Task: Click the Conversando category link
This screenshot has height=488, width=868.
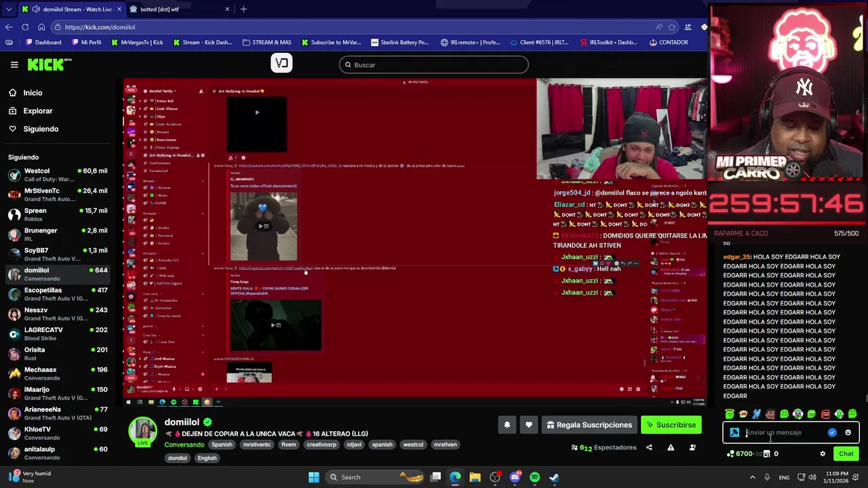Action: [x=184, y=445]
